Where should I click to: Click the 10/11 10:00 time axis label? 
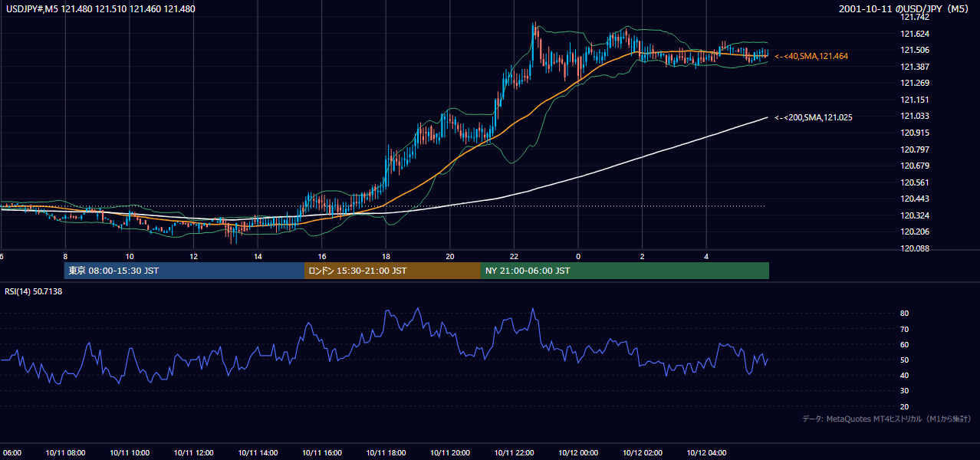coord(130,453)
